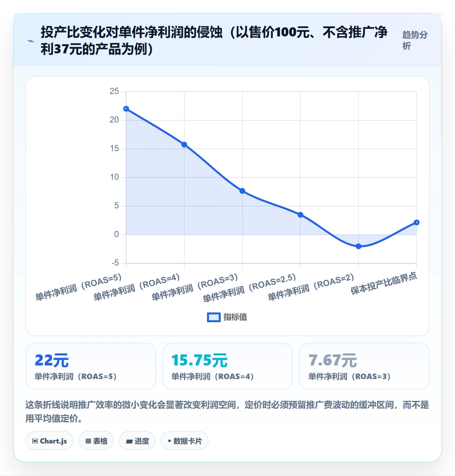This screenshot has width=455, height=476.
Task: Click the 单件净利润（ROAS=3） card caption
Action: point(350,377)
